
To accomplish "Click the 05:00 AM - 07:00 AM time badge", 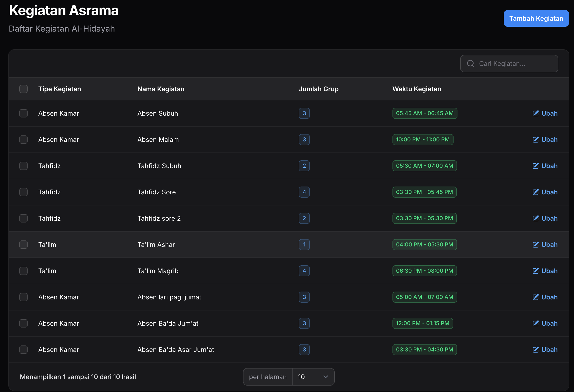I will coord(425,297).
